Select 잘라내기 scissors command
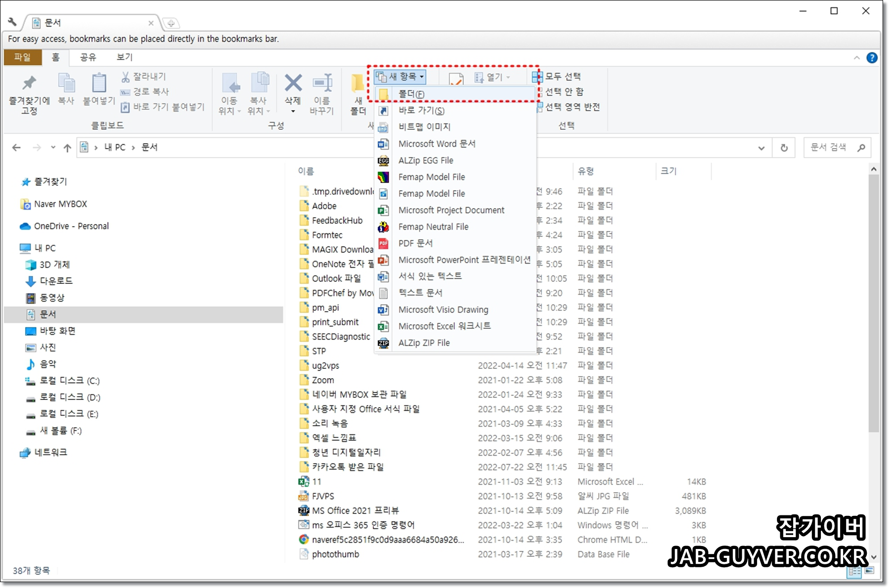The width and height of the screenshot is (889, 588). [144, 77]
